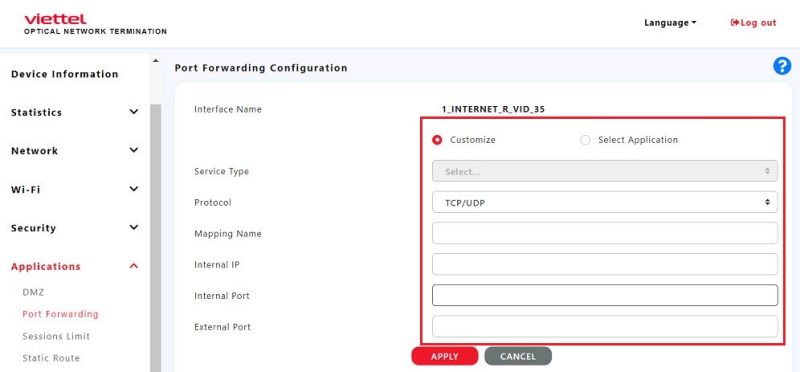This screenshot has width=800, height=372.
Task: Click the Mapping Name input field
Action: pos(605,233)
